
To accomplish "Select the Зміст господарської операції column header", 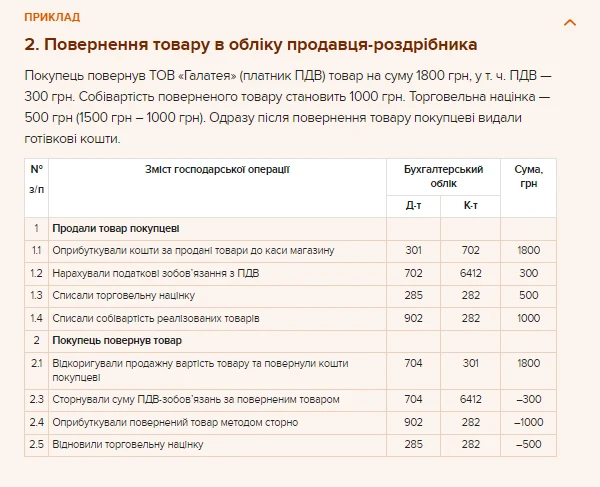I will coord(217,169).
